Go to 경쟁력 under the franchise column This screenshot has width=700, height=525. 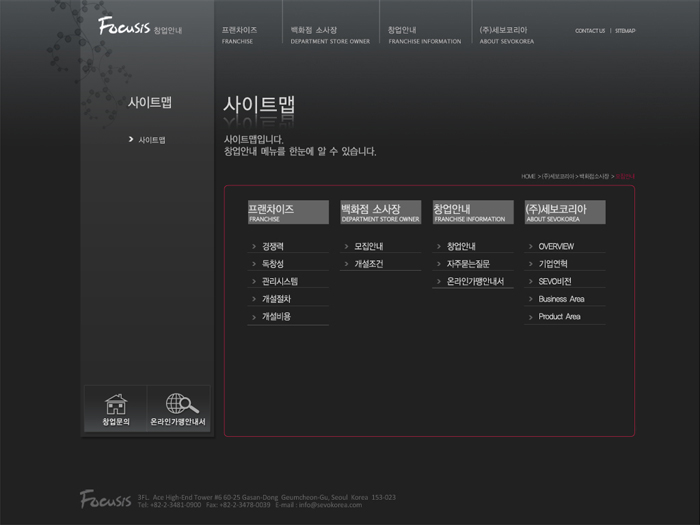click(273, 246)
